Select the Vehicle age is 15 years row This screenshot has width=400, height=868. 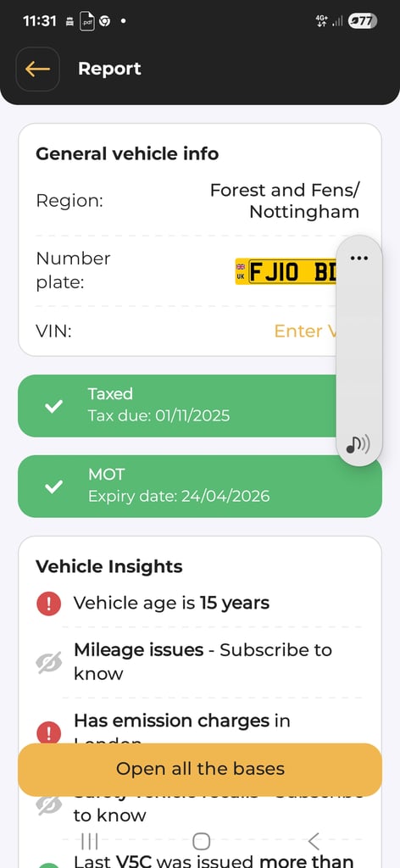click(200, 603)
